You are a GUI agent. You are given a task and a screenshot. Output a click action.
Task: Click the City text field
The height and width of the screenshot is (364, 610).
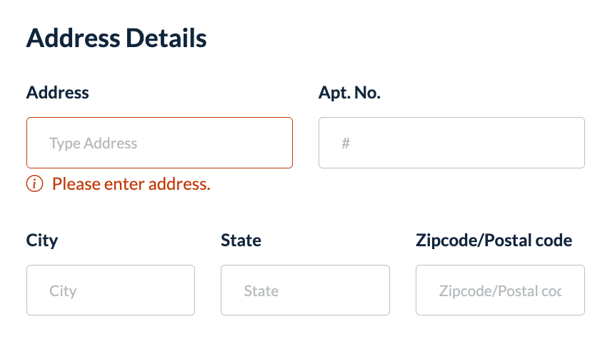tap(111, 290)
